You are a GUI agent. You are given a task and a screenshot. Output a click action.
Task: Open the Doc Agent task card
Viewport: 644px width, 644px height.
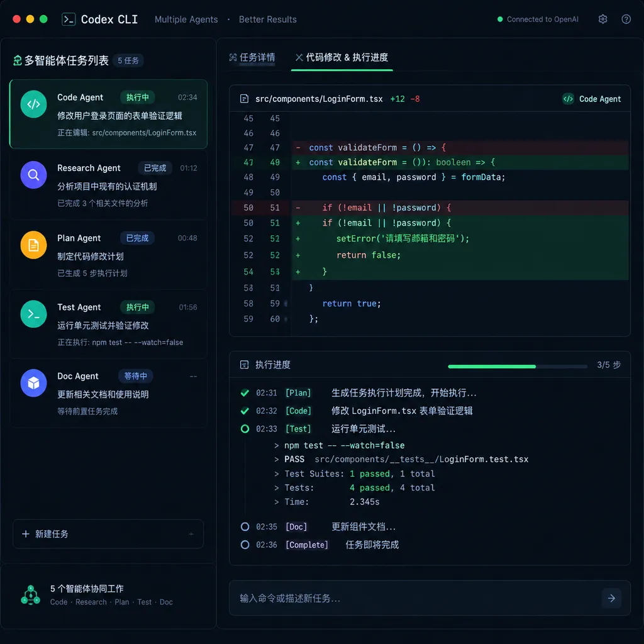point(108,393)
